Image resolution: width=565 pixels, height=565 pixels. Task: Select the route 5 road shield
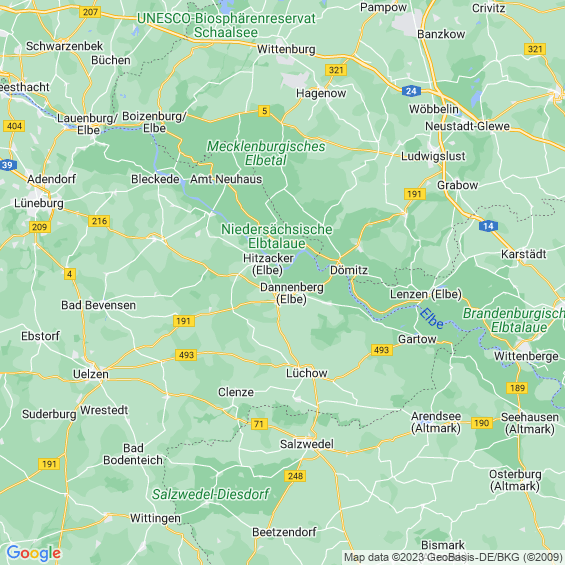(x=264, y=111)
